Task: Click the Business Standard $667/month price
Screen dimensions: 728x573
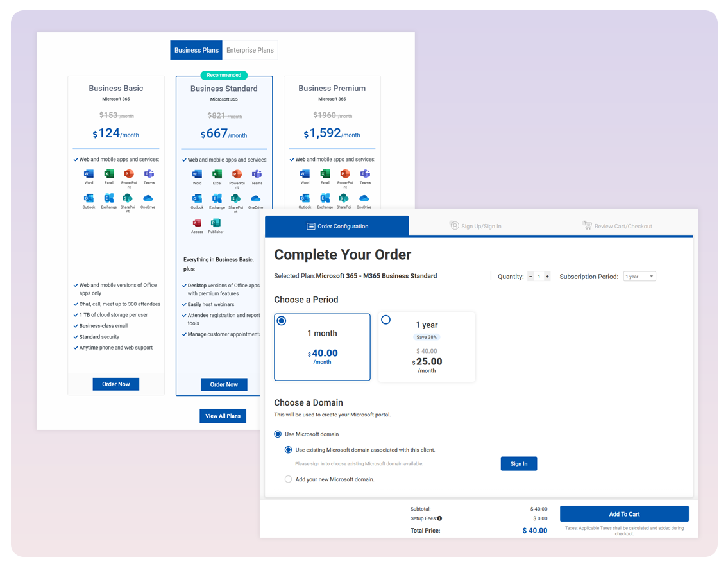Action: [x=224, y=134]
